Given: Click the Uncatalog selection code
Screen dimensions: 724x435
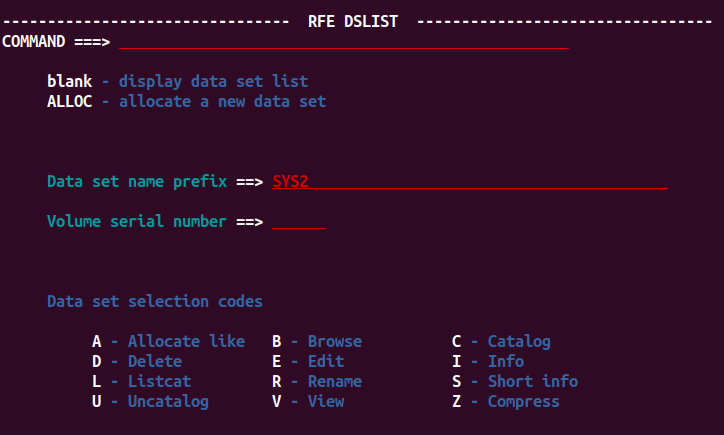Looking at the screenshot, I should click(x=150, y=402).
